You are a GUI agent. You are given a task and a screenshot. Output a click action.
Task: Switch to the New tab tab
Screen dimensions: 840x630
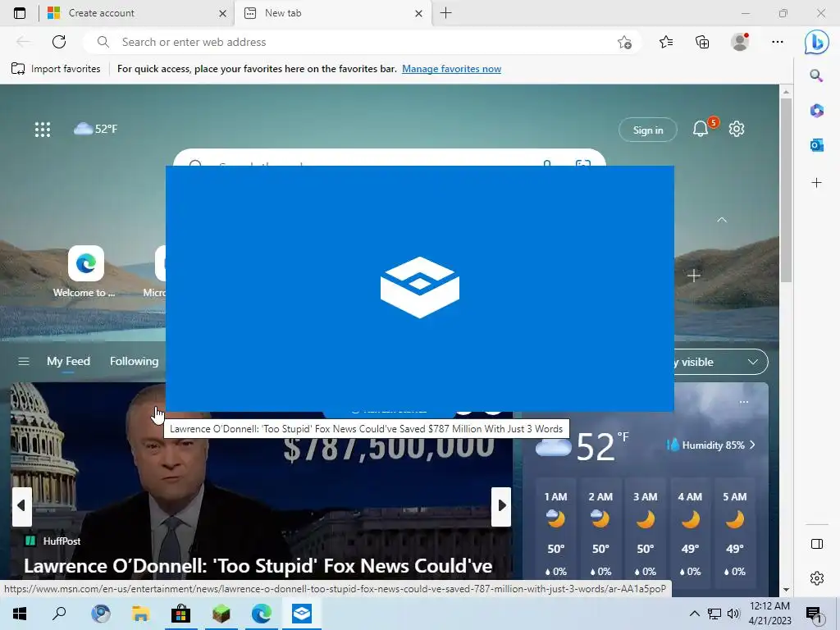pyautogui.click(x=332, y=13)
